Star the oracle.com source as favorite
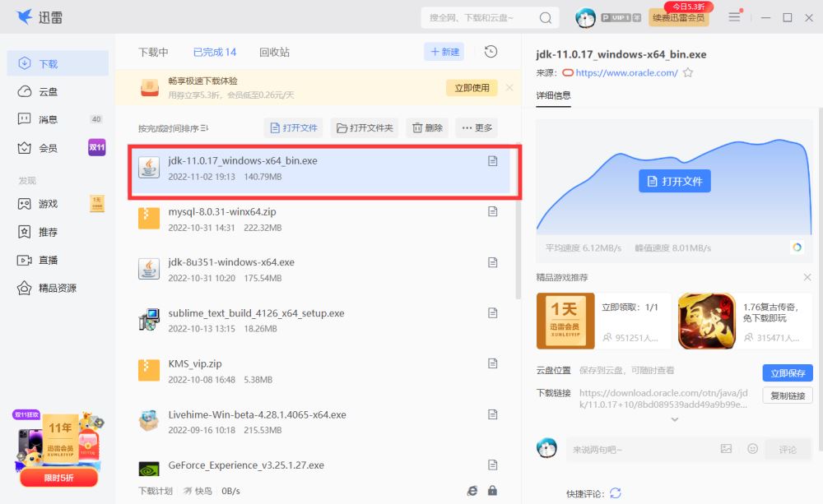Image resolution: width=823 pixels, height=504 pixels. (x=688, y=72)
